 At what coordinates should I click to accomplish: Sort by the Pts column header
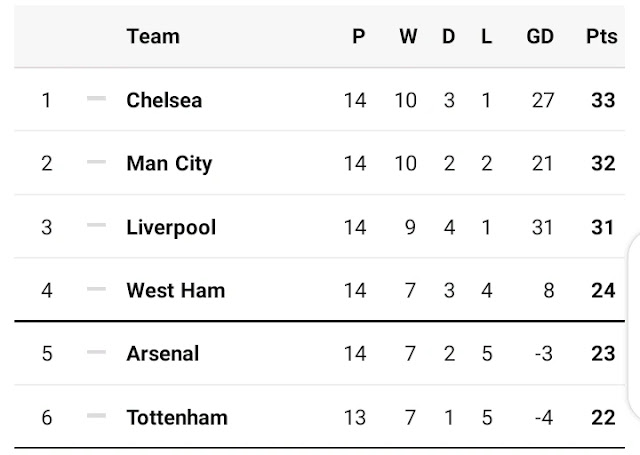coord(602,36)
